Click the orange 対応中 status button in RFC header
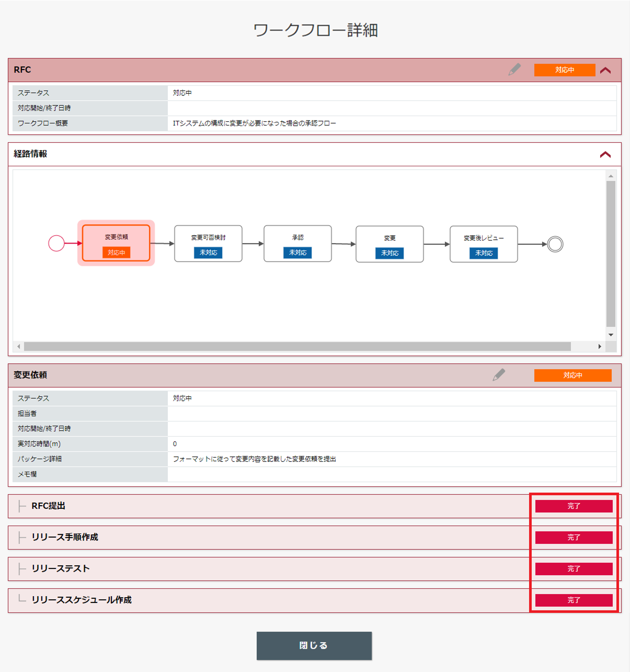The image size is (630, 672). (x=564, y=70)
